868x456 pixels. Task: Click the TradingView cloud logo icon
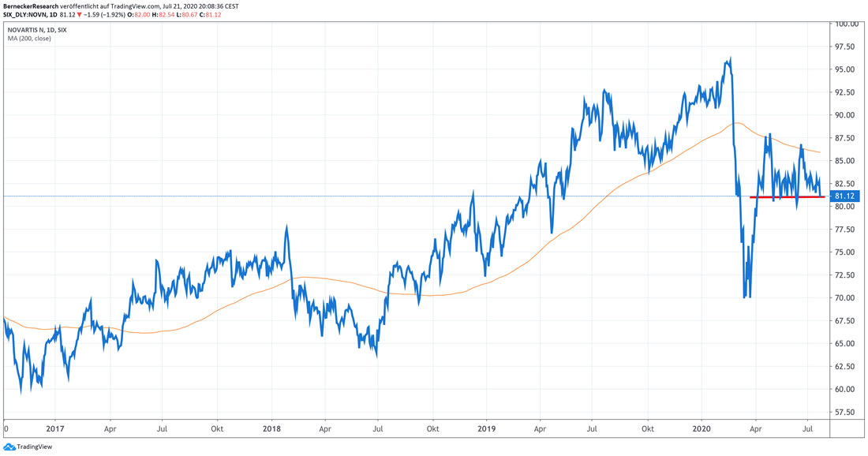pos(9,447)
